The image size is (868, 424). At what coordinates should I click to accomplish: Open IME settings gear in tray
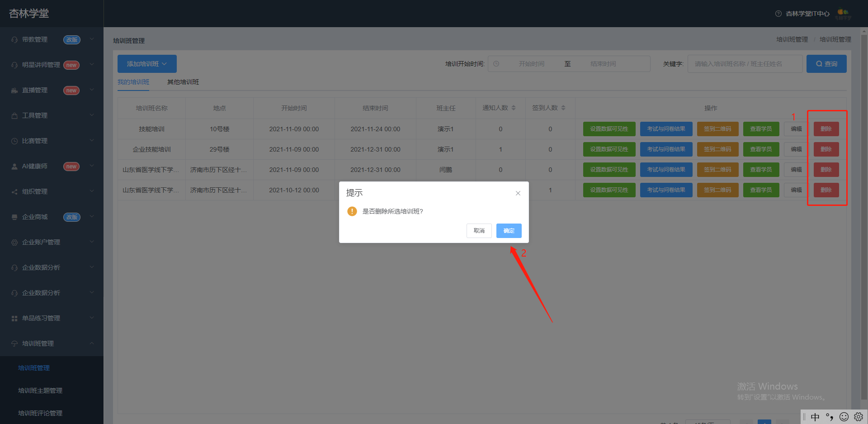click(859, 417)
